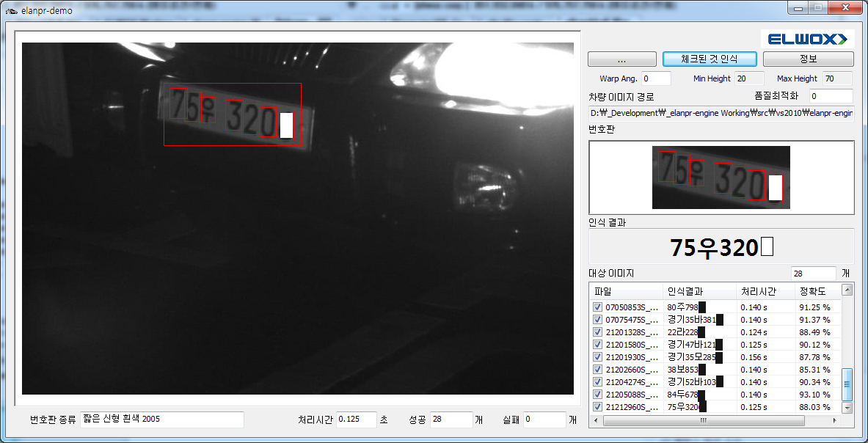The image size is (868, 443).
Task: Sort by 정확도 column header
Action: (x=817, y=291)
